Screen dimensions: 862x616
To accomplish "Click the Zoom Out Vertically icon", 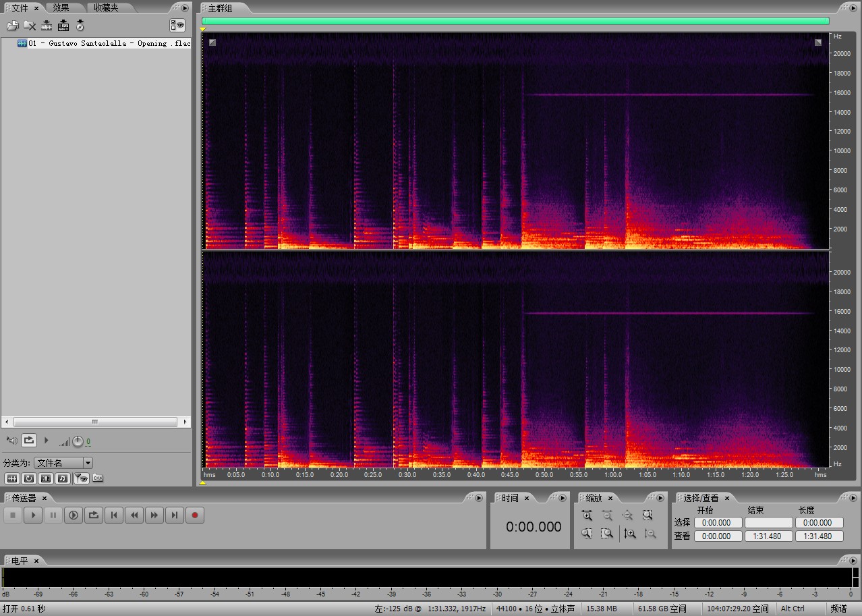I will point(650,534).
